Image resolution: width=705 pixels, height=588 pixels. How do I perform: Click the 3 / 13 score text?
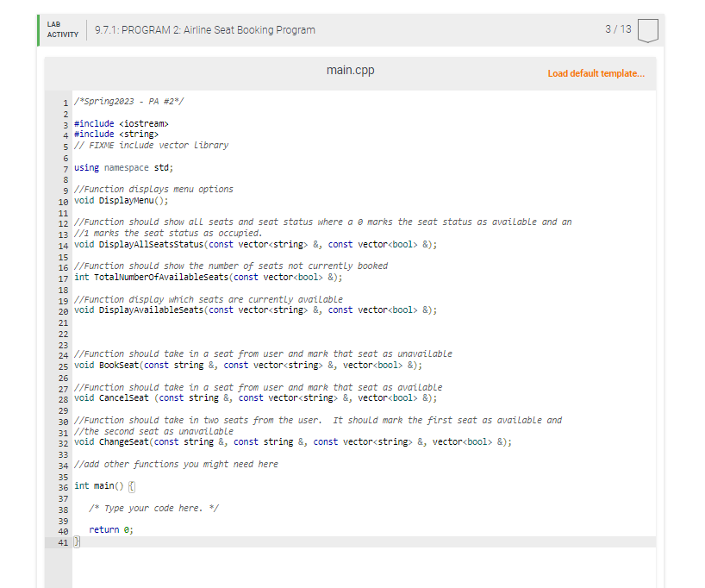pyautogui.click(x=618, y=29)
